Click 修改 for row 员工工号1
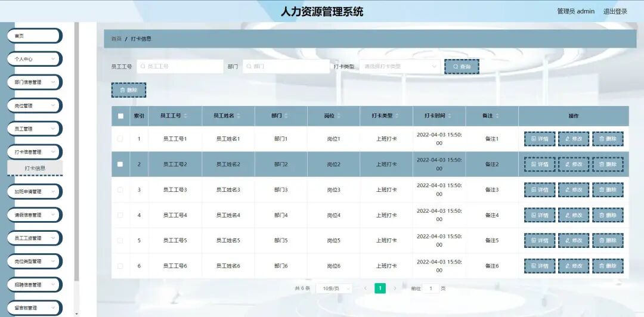This screenshot has width=644, height=317. pos(574,139)
